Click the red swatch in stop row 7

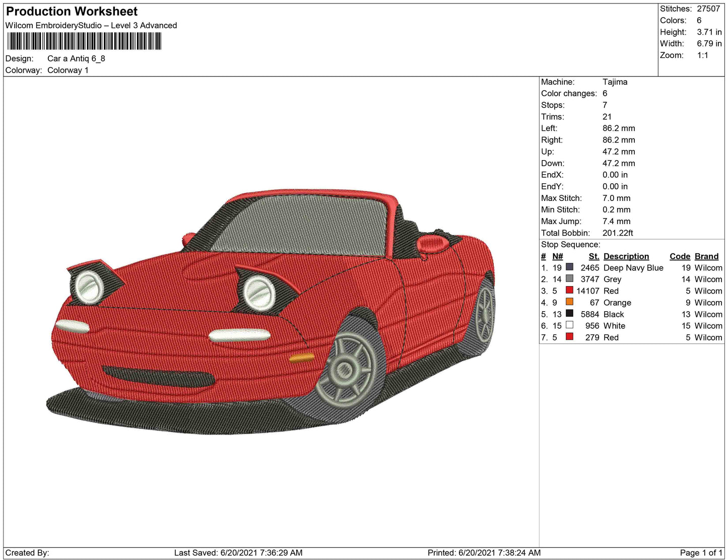click(x=569, y=336)
